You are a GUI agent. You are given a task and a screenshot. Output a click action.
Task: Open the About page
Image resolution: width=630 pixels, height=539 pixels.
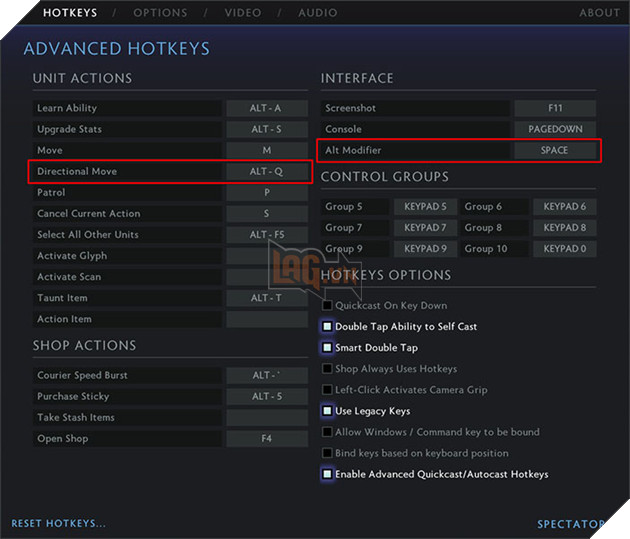pyautogui.click(x=599, y=13)
